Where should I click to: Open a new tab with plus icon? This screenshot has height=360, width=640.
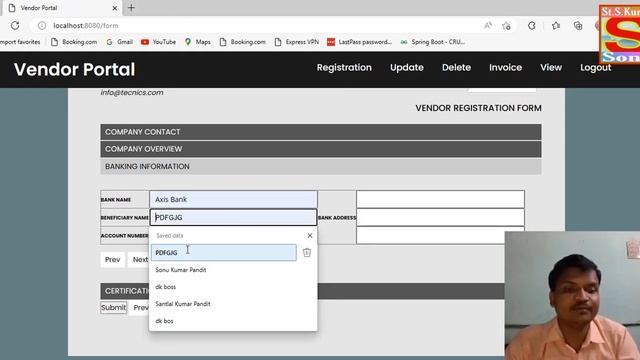(x=131, y=8)
